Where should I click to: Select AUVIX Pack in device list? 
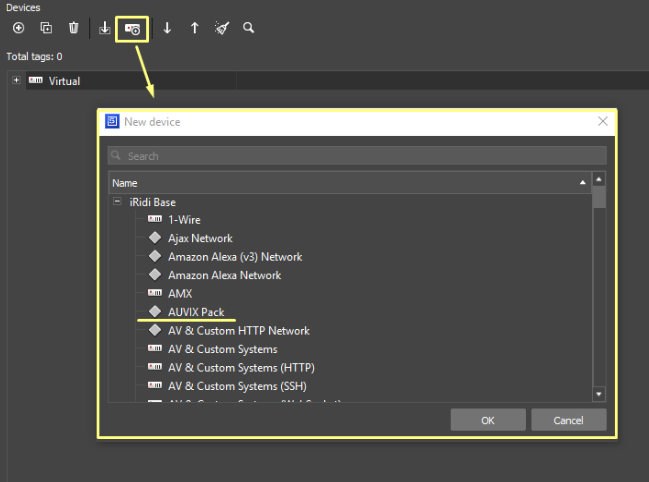pyautogui.click(x=195, y=312)
